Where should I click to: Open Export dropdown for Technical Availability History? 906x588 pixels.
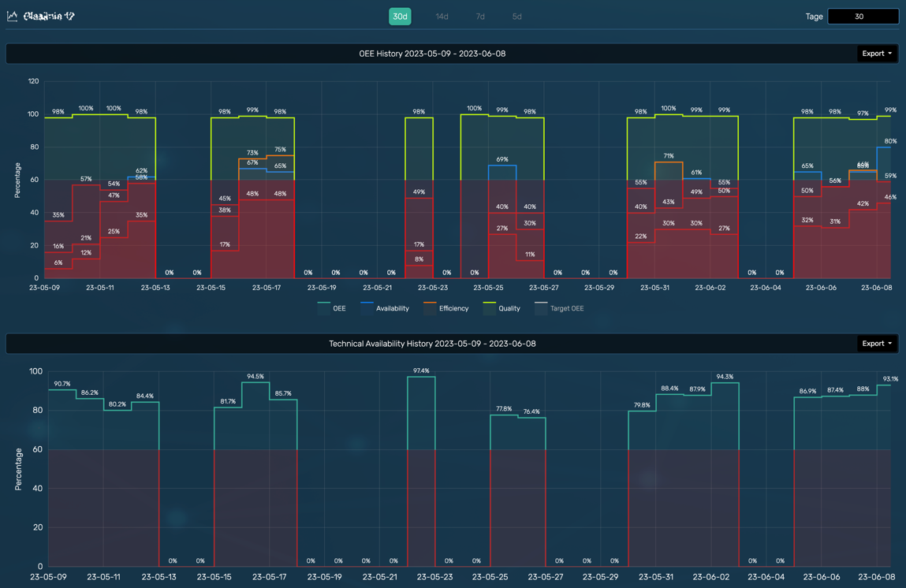877,344
